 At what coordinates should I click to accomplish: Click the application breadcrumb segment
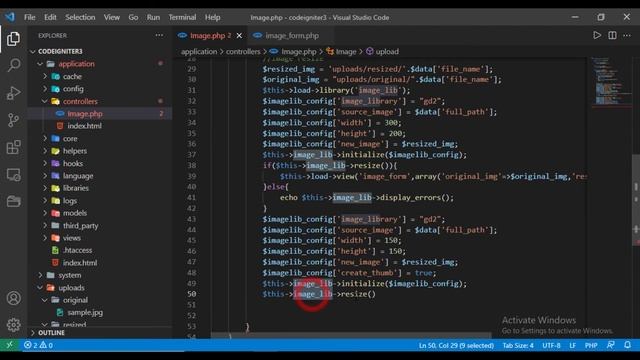(199, 51)
